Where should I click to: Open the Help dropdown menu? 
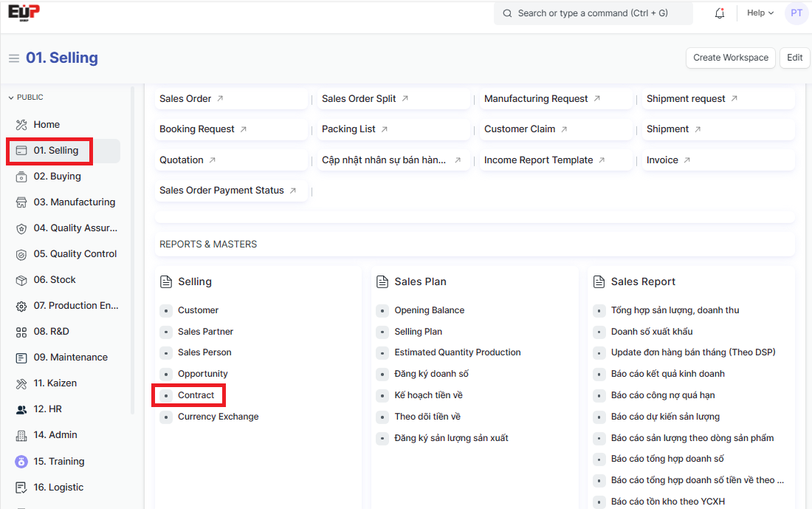760,13
